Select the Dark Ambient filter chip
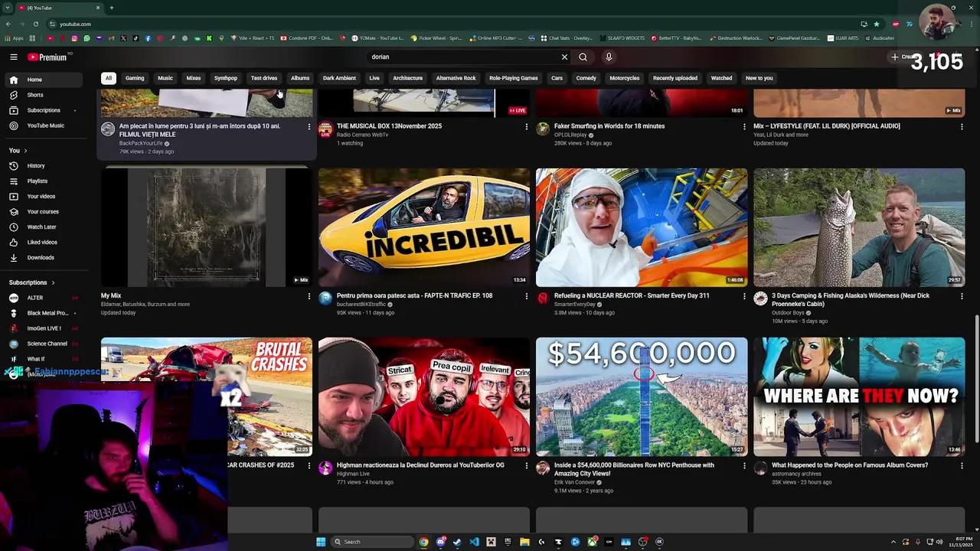The height and width of the screenshot is (551, 980). point(339,78)
